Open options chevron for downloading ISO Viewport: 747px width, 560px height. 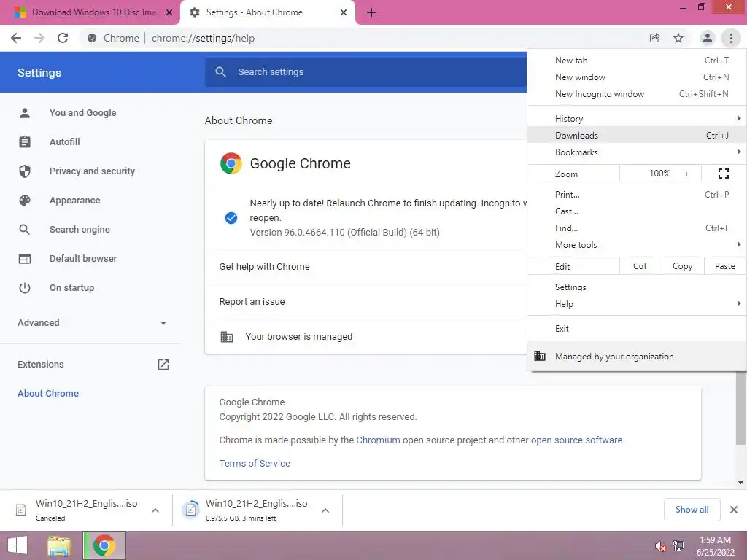(325, 510)
